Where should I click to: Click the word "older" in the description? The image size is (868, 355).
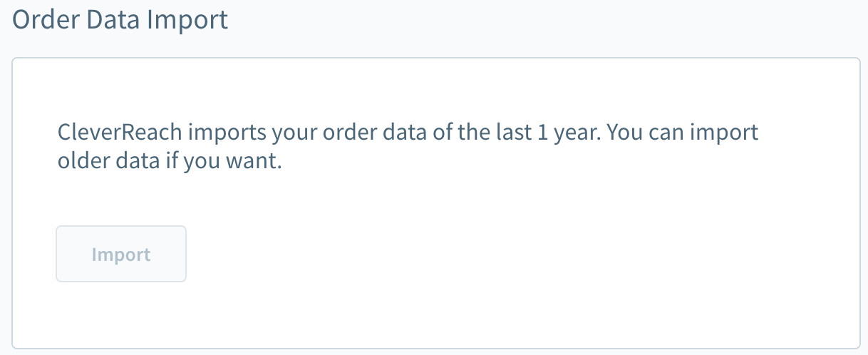pos(82,161)
